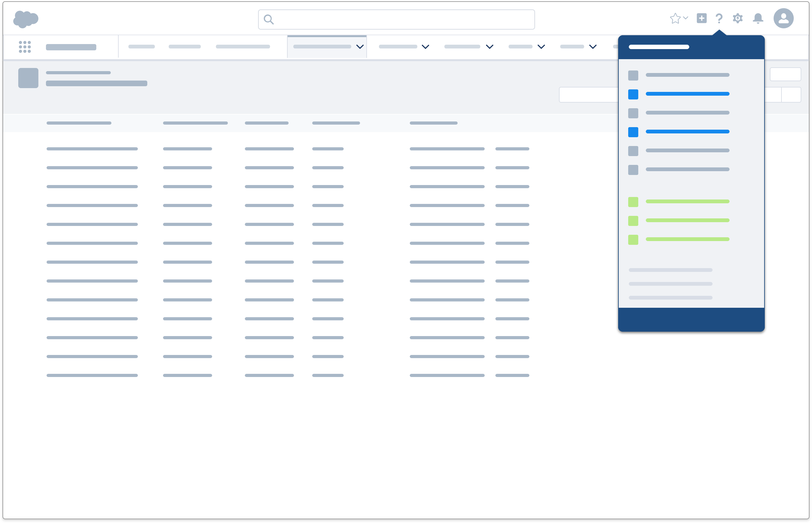Open the Notifications bell icon
The width and height of the screenshot is (812, 523).
[x=758, y=19]
